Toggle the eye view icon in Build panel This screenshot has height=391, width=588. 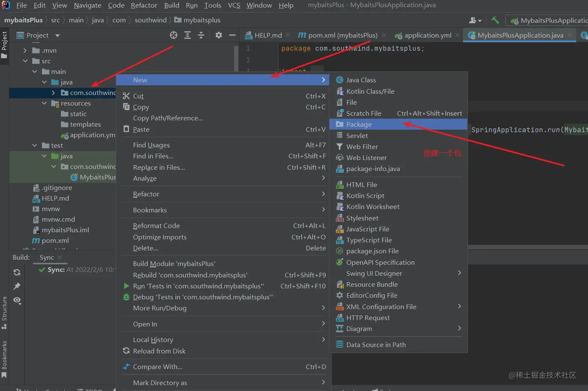tap(17, 300)
